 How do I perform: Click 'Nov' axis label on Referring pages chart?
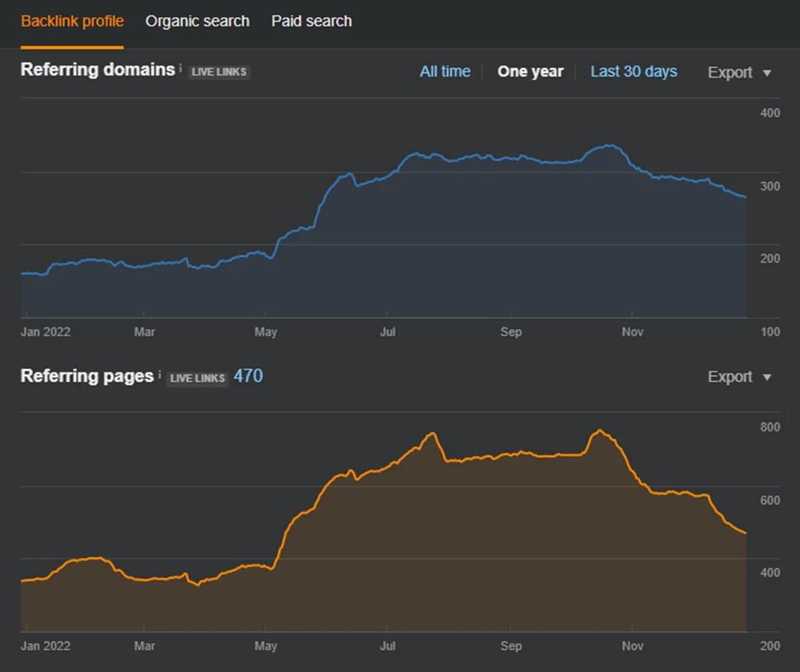[x=632, y=646]
